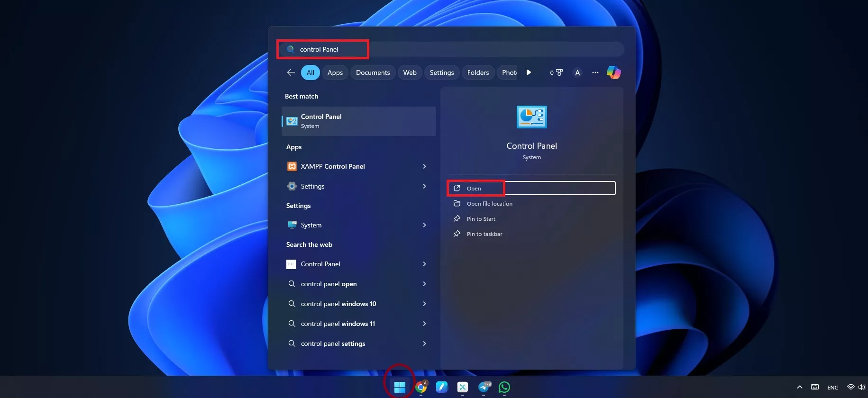Click the Copilot icon in search panel
Screen dimensions: 868x398
pyautogui.click(x=614, y=72)
